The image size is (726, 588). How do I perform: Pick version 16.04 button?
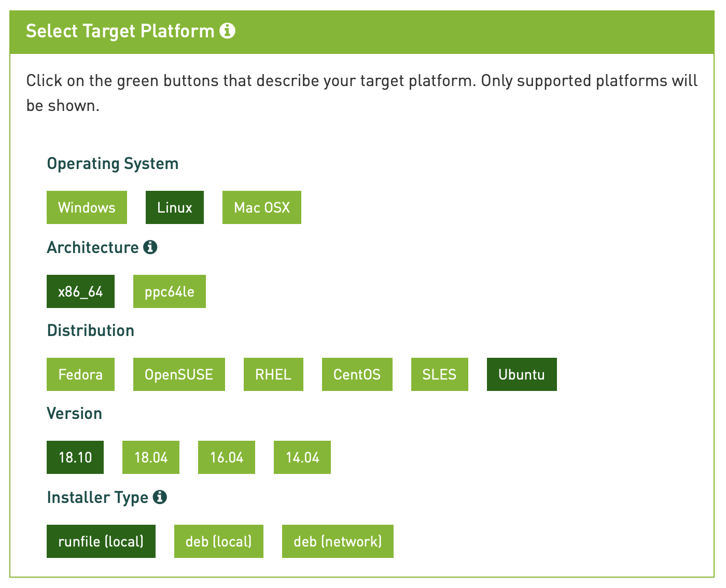[x=227, y=457]
